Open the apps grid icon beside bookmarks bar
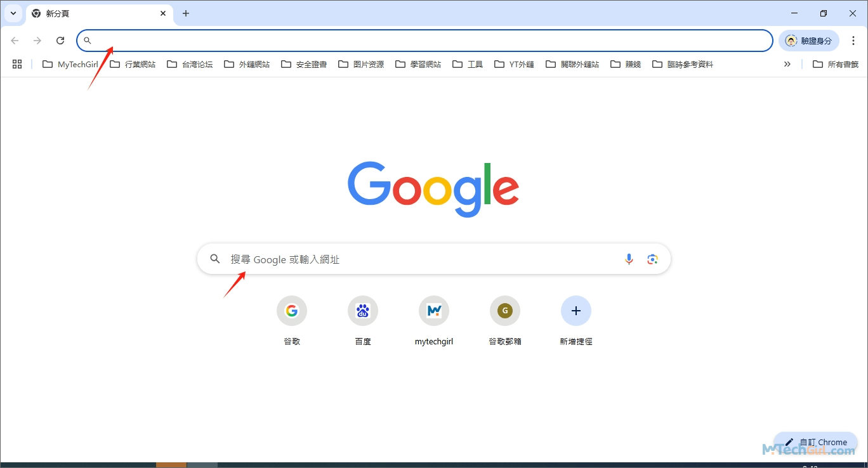The height and width of the screenshot is (468, 868). point(16,63)
